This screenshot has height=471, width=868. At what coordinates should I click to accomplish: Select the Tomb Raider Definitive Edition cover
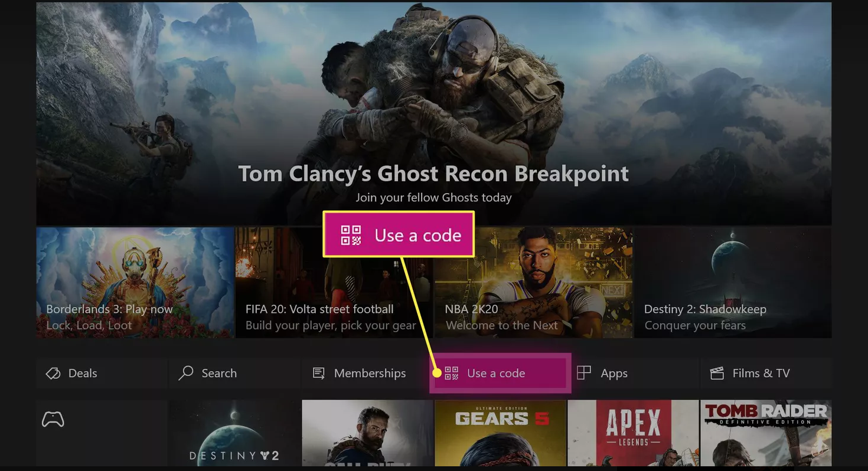(766, 434)
